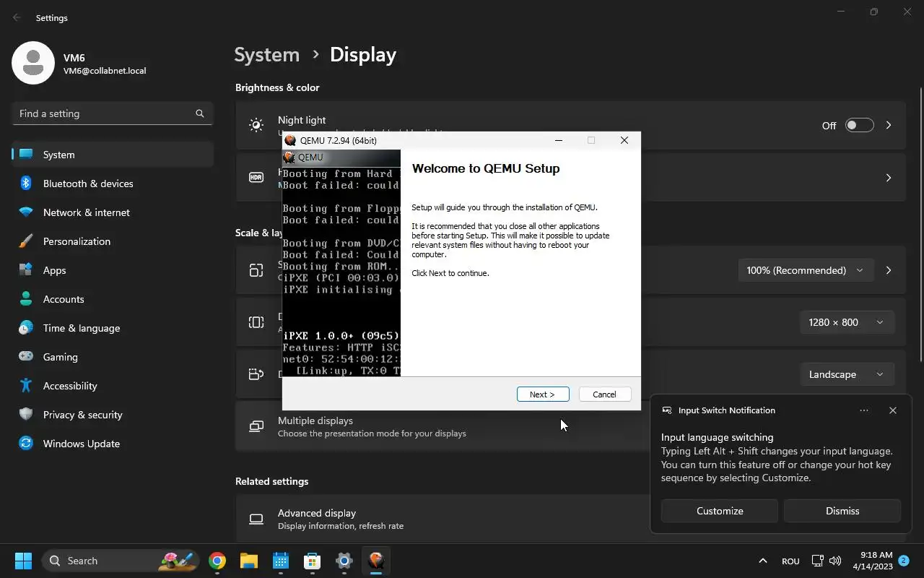Open Privacy & security settings
Image resolution: width=924 pixels, height=578 pixels.
(x=113, y=415)
